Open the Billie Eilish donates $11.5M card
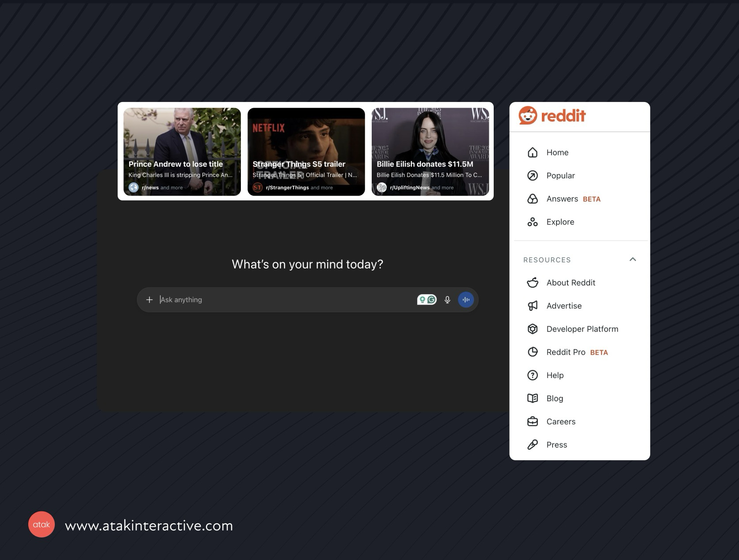This screenshot has width=739, height=560. pos(430,151)
